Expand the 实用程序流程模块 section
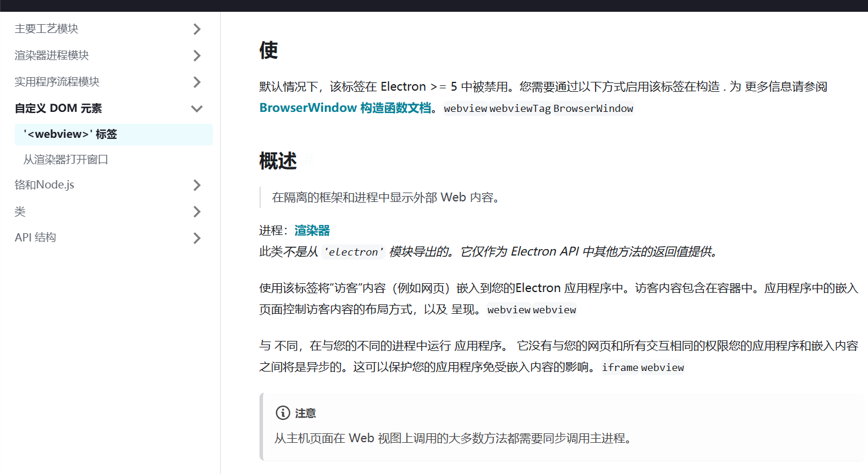 click(197, 81)
